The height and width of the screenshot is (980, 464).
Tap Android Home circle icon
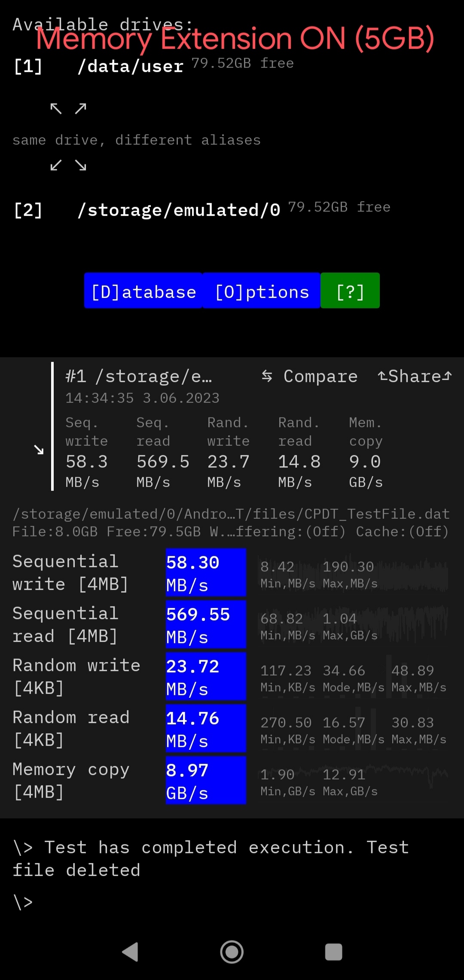point(232,952)
